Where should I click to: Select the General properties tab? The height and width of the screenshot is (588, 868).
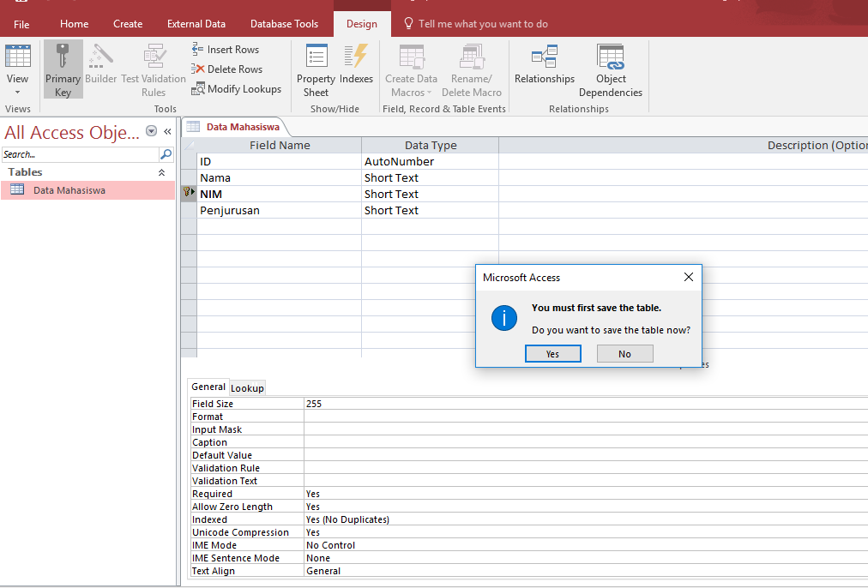pyautogui.click(x=208, y=387)
